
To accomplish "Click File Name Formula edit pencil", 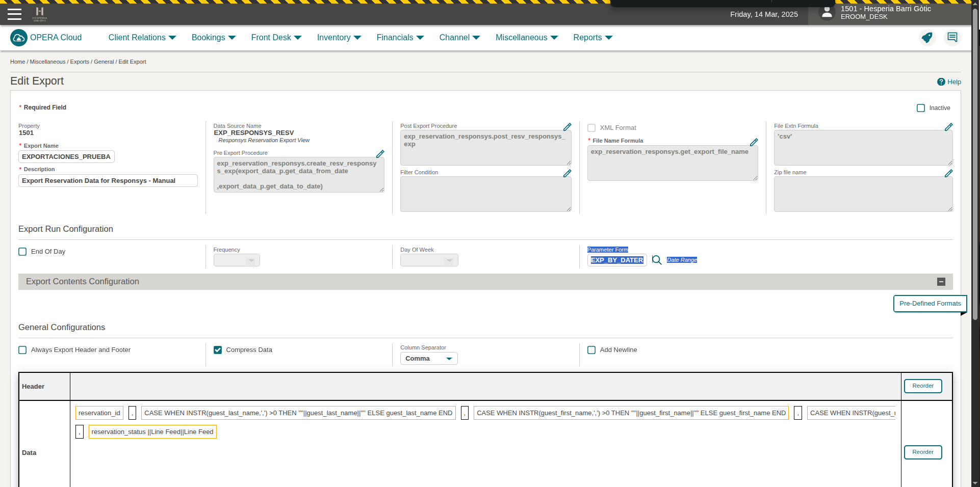I will 754,142.
